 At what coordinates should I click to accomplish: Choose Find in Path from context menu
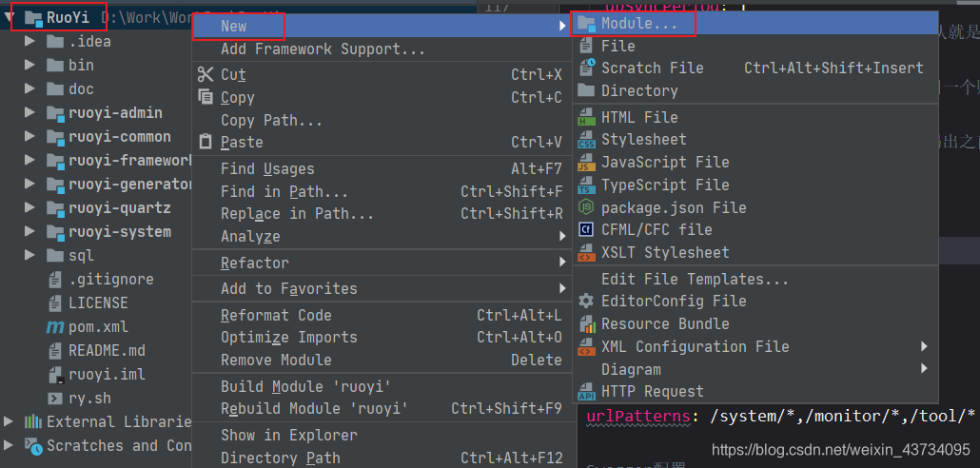tap(284, 191)
